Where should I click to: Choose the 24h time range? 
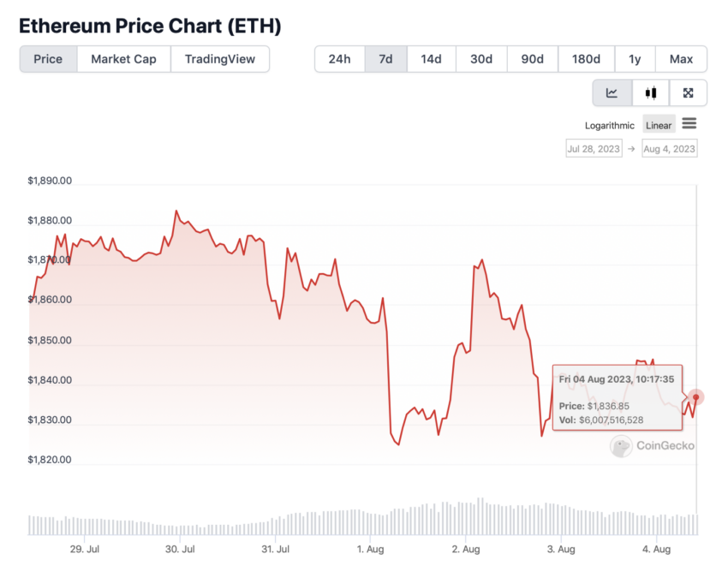click(340, 59)
